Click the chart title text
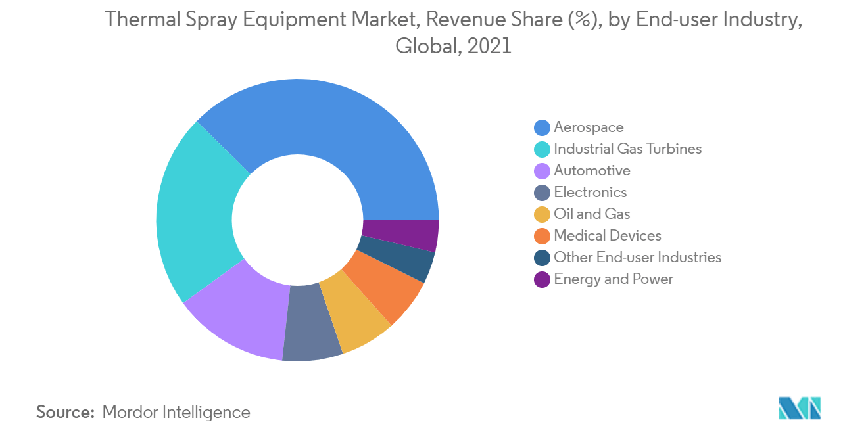Image resolution: width=868 pixels, height=437 pixels. [x=454, y=33]
